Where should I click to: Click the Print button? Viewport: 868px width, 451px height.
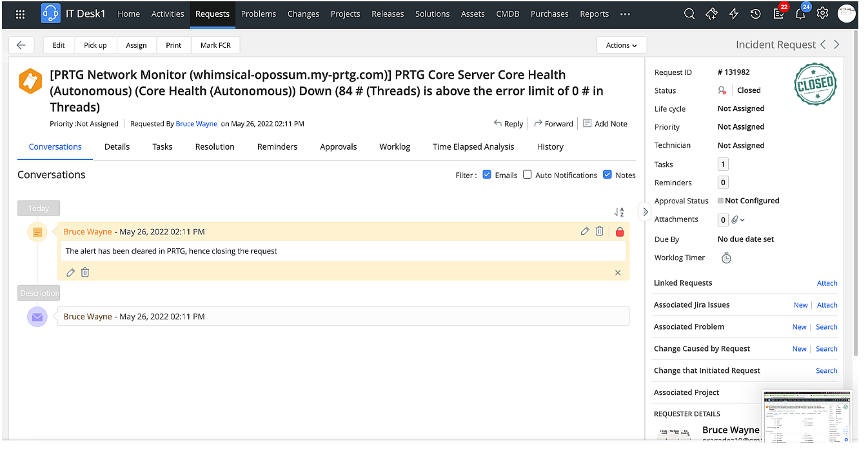coord(173,45)
